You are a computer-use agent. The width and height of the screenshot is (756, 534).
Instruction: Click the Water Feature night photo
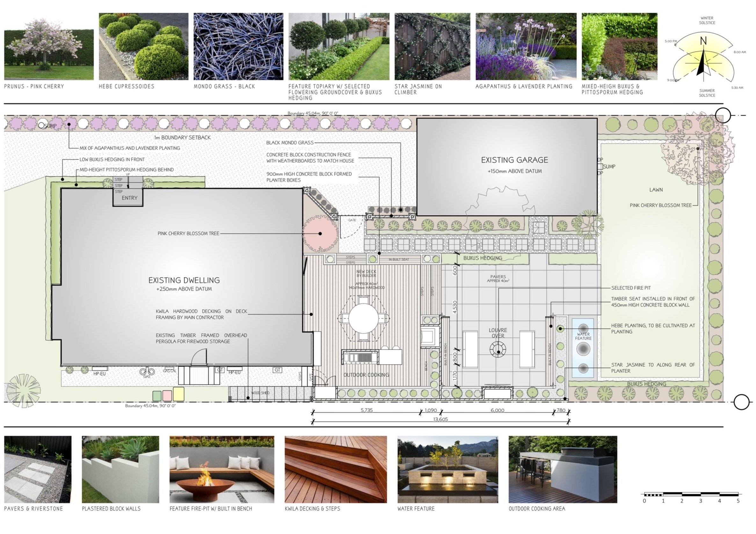point(447,469)
